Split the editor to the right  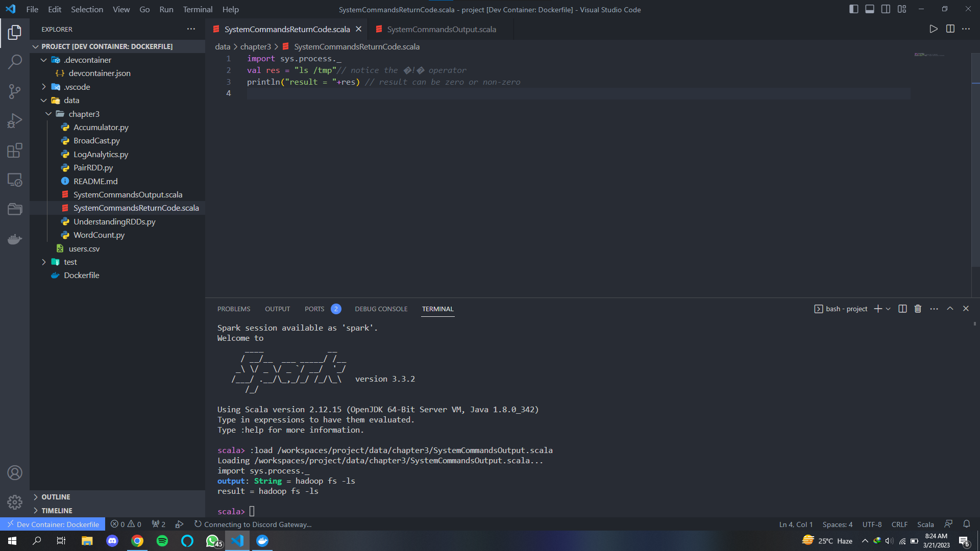(x=950, y=29)
